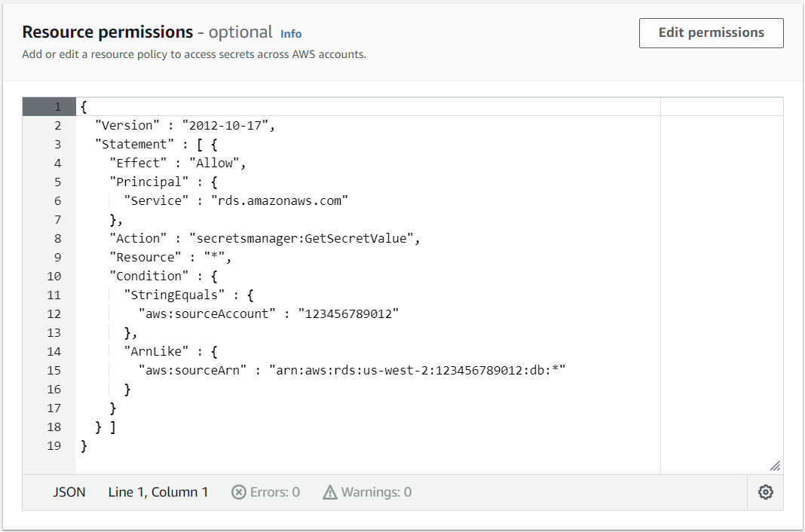
Task: Click the editor resize handle corner
Action: coord(775,466)
